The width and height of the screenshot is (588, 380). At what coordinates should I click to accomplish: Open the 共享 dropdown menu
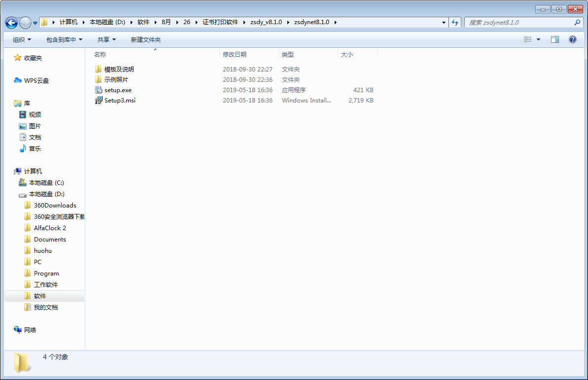106,39
